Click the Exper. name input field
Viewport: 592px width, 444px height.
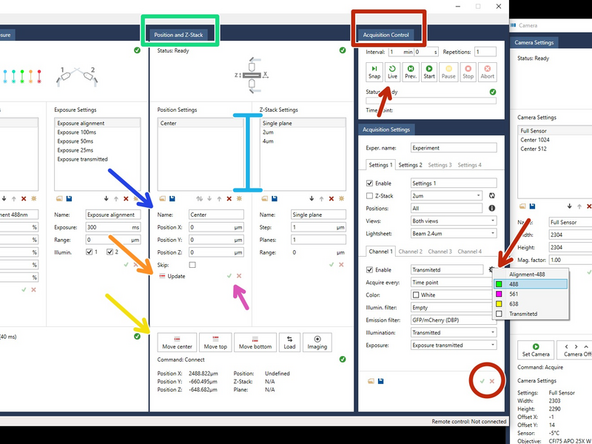click(453, 148)
